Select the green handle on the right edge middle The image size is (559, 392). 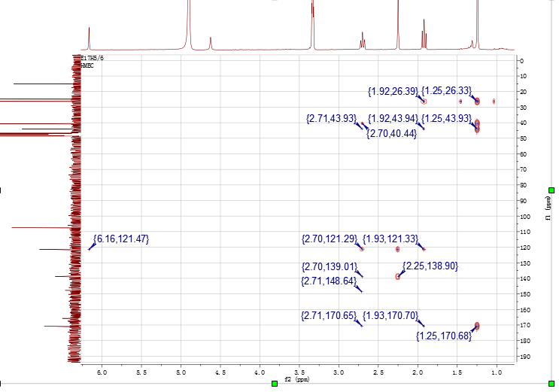point(551,190)
